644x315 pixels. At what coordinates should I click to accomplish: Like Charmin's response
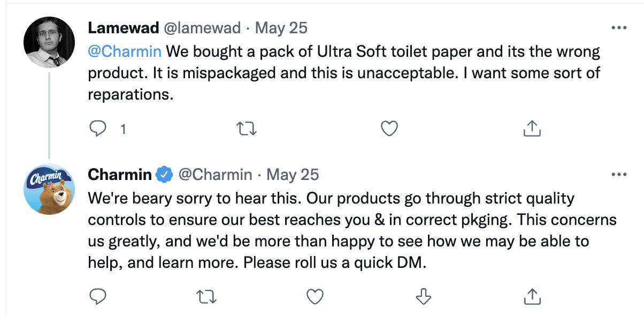click(315, 296)
